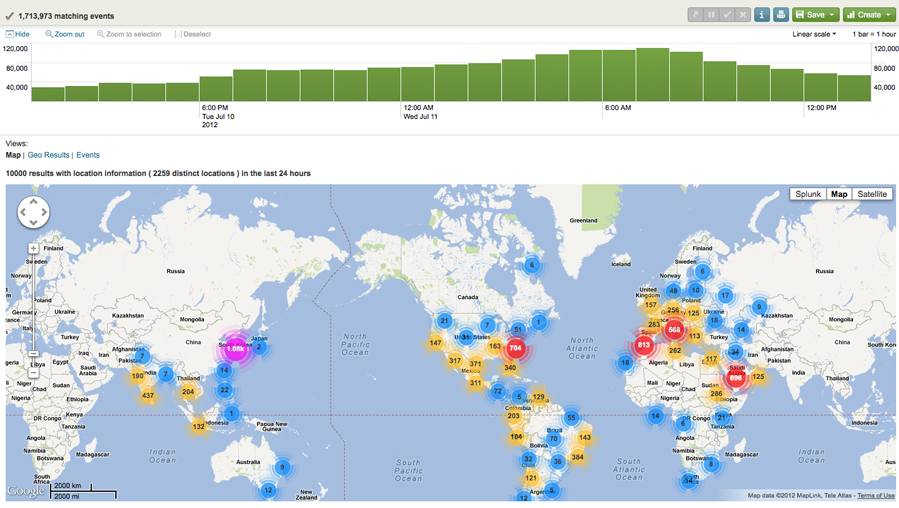Switch map to Satellite view
The image size is (899, 508).
coord(872,194)
